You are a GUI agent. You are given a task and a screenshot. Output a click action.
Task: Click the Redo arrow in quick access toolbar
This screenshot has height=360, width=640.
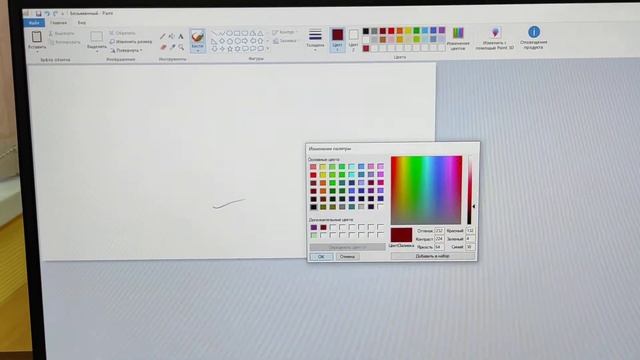[56, 13]
